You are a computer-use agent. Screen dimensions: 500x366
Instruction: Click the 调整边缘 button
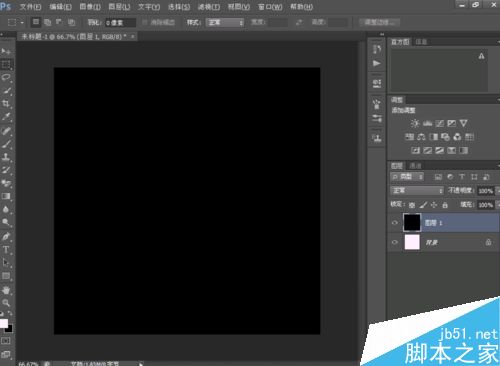click(x=379, y=22)
